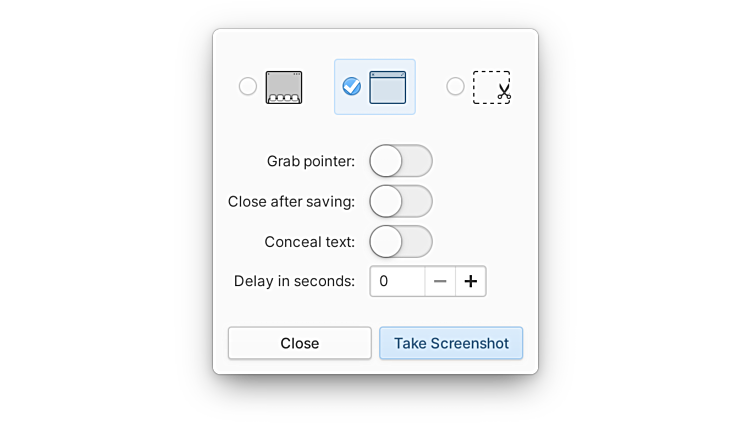Viewport: 752px width, 423px height.
Task: Focus the delay seconds input field
Action: [398, 281]
